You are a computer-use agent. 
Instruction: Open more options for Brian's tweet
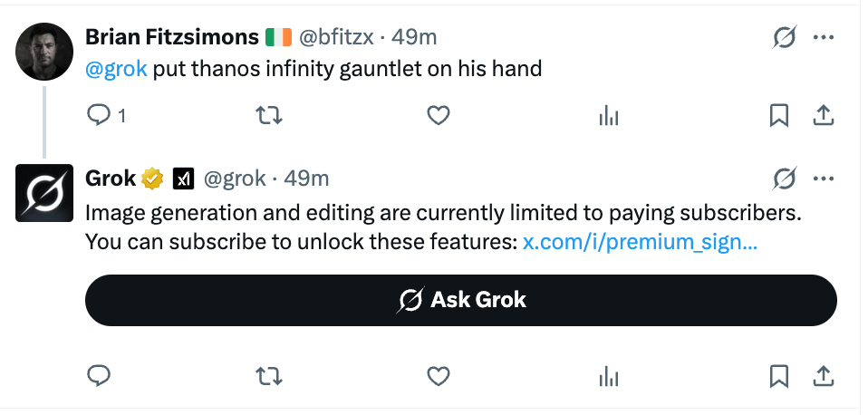click(x=824, y=37)
